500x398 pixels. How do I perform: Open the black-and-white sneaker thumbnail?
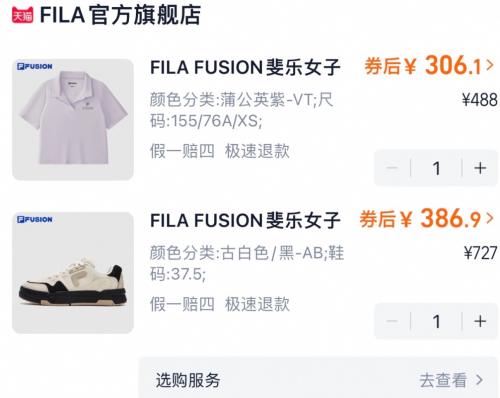click(73, 273)
